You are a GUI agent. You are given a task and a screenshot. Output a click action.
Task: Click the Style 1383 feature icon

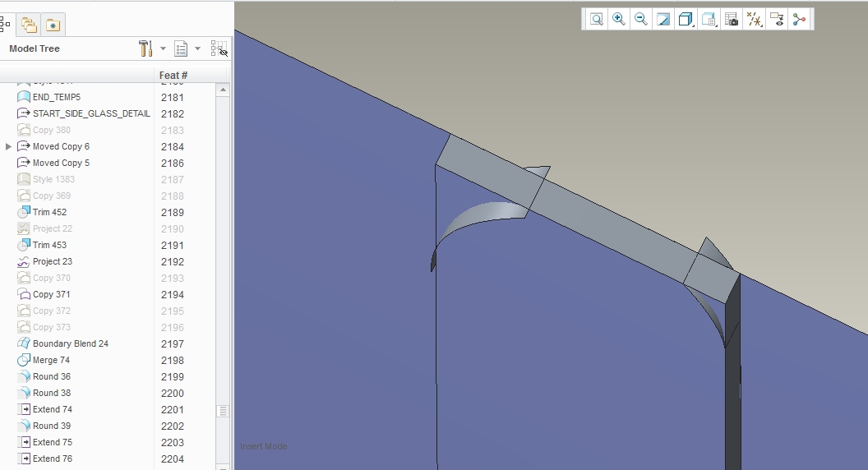(x=23, y=179)
